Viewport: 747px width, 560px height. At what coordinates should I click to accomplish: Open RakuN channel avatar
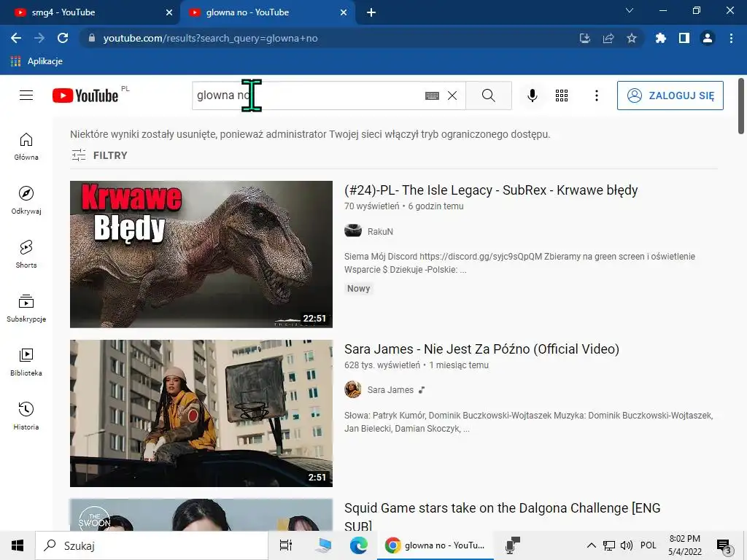[x=352, y=231]
